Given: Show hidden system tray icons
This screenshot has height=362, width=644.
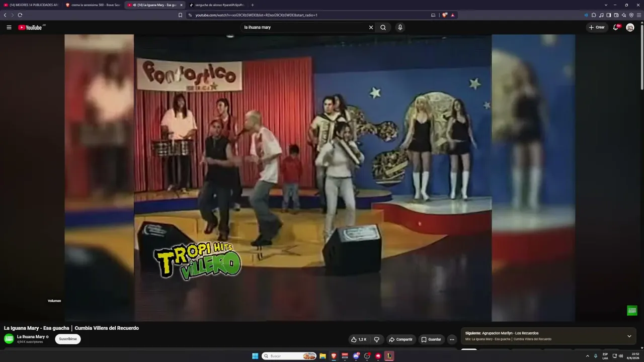Looking at the screenshot, I should click(588, 356).
